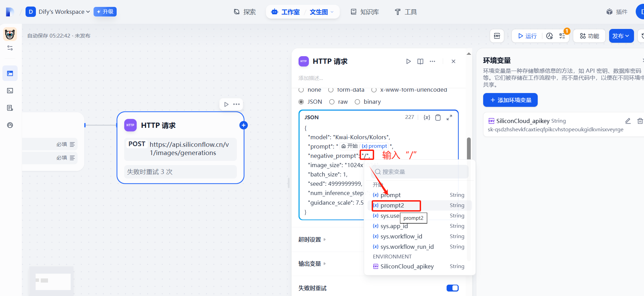Image resolution: width=644 pixels, height=296 pixels.
Task: Open the monitoring dashboard sidebar icon
Action: point(10,125)
